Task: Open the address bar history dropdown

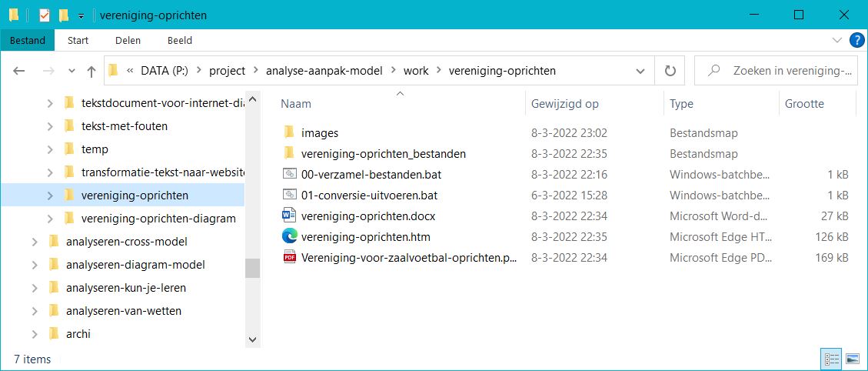Action: pos(640,71)
